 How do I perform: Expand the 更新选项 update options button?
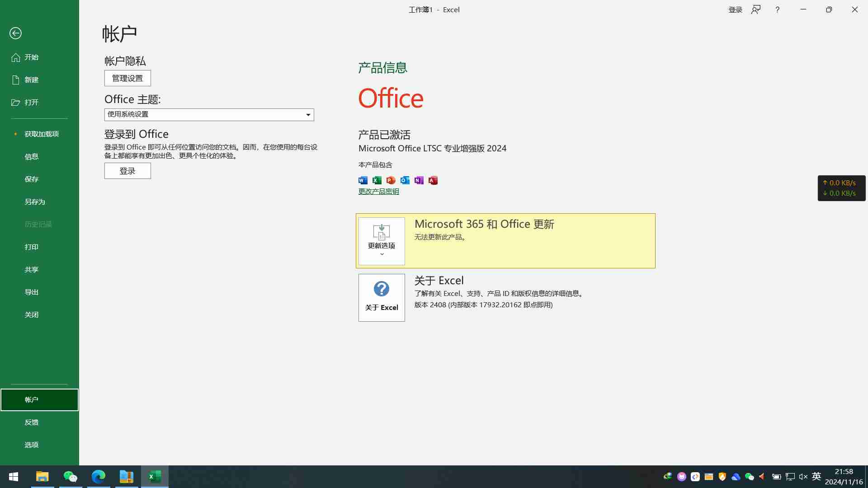coord(382,241)
